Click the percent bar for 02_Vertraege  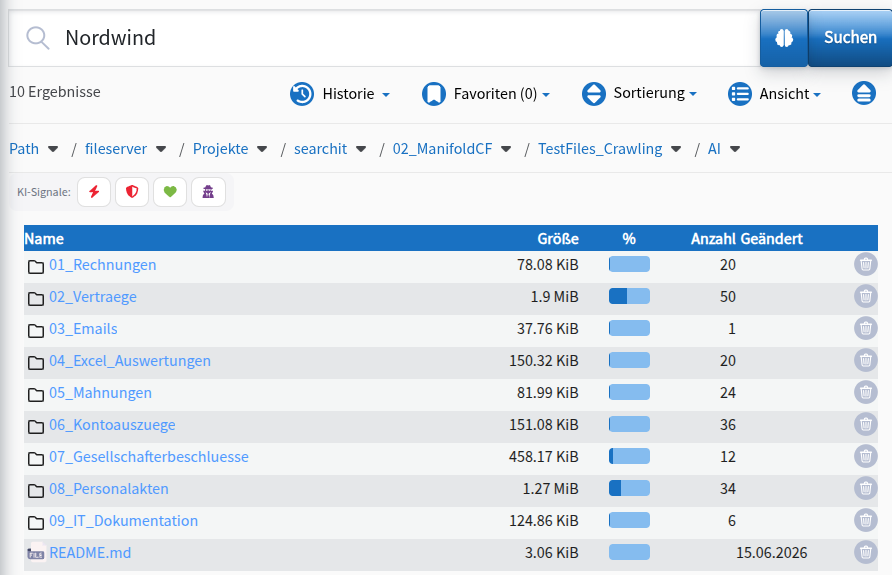629,296
